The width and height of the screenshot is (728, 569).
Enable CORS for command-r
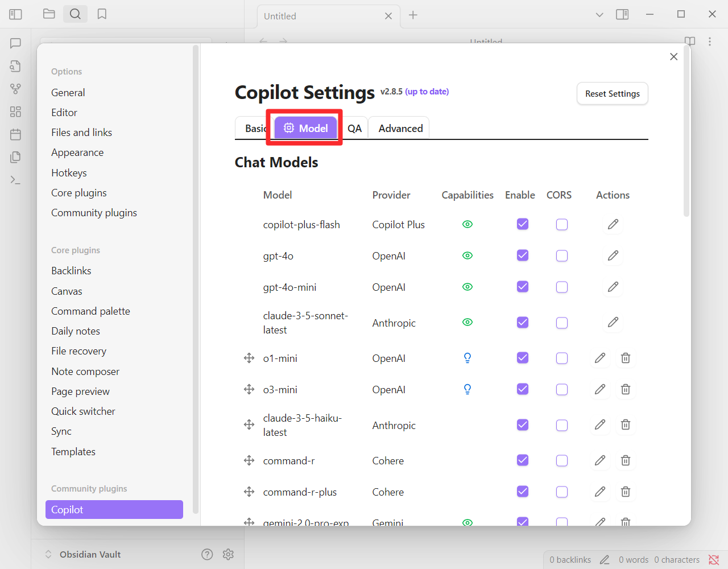tap(562, 460)
